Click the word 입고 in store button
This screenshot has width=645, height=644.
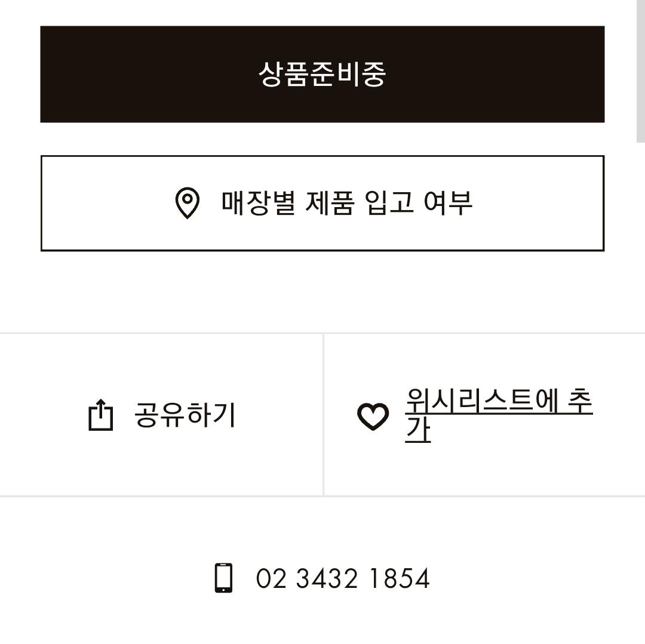tap(389, 203)
